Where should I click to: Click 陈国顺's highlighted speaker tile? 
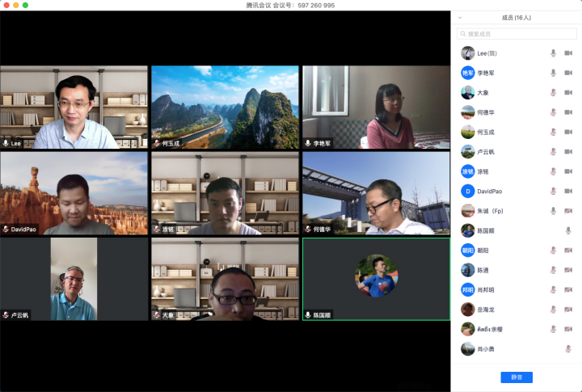[376, 279]
